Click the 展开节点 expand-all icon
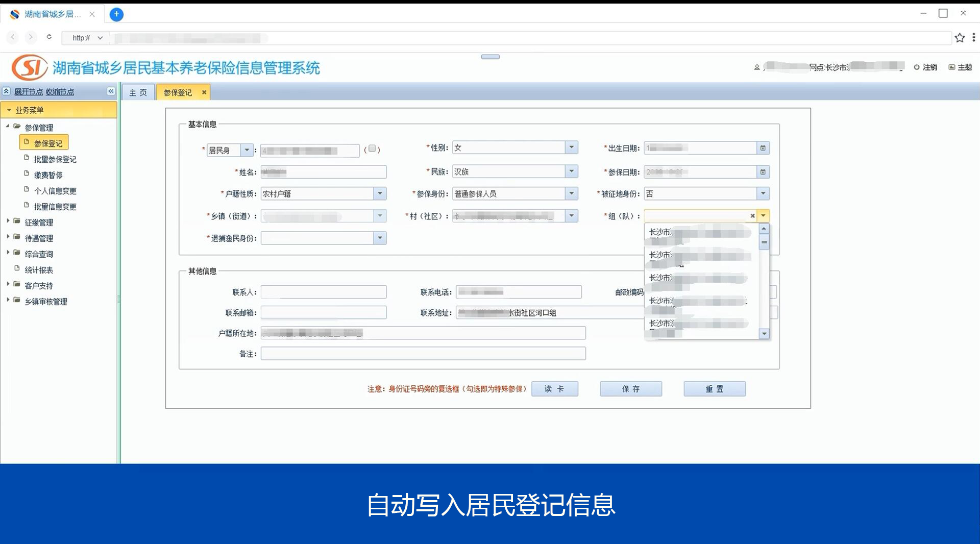 [6, 91]
